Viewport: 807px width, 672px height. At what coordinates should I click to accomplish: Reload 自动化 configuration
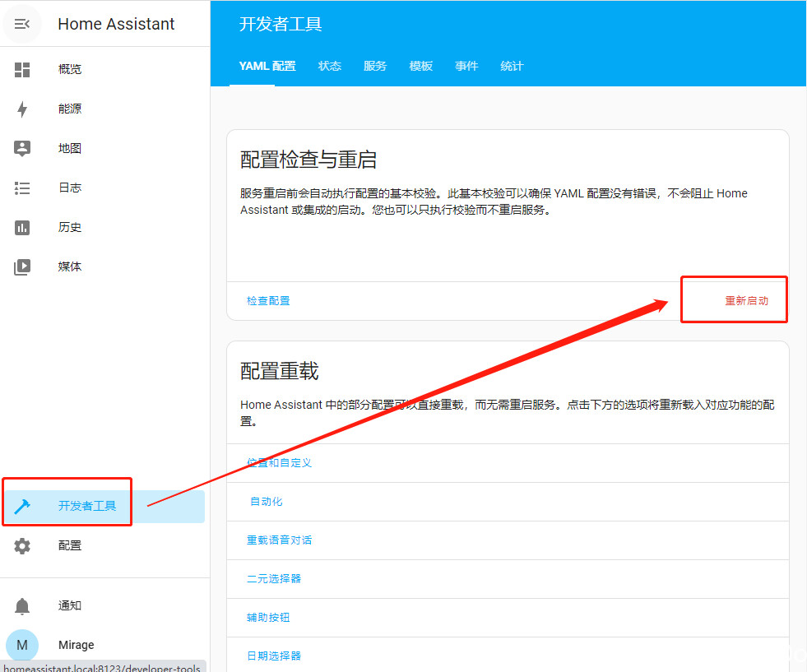(x=266, y=502)
